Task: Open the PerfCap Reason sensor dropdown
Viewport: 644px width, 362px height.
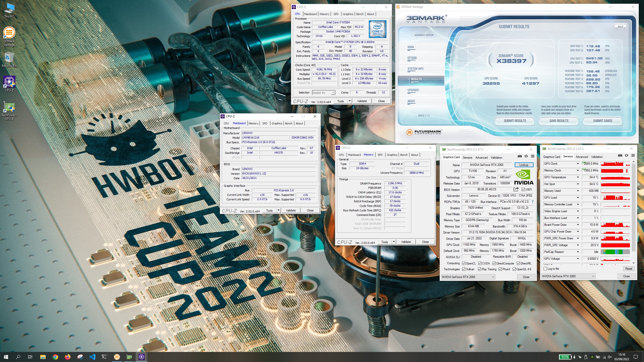Action: [x=578, y=252]
